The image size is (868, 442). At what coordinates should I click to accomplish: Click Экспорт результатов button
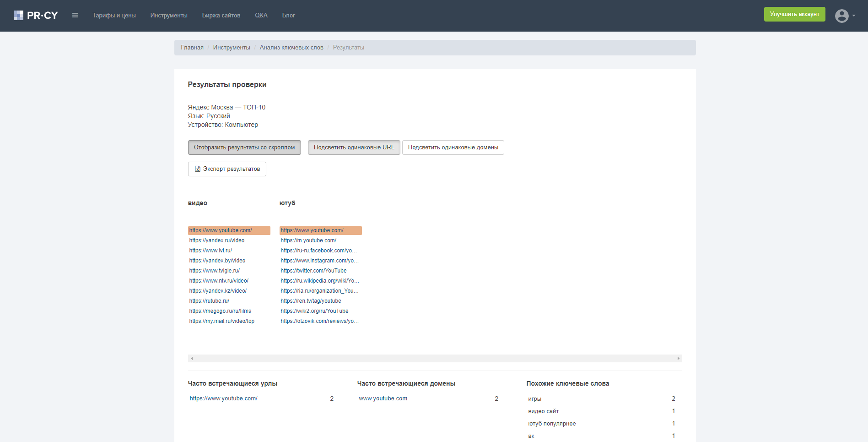[227, 169]
